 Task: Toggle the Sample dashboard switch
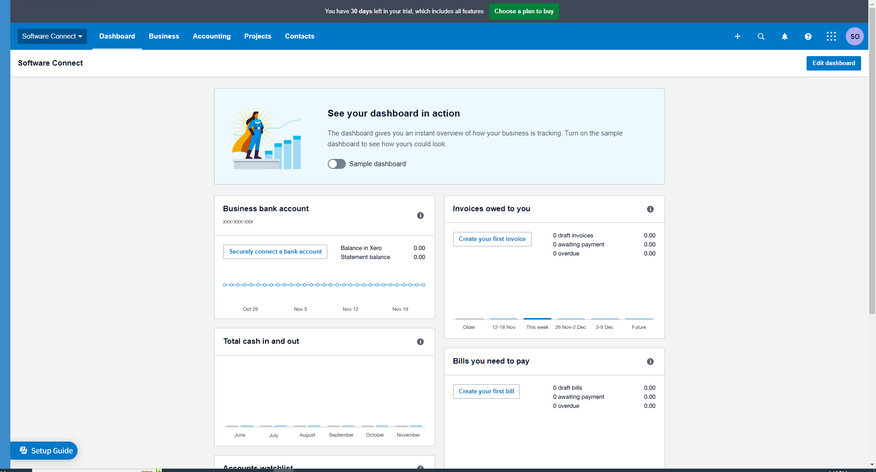click(336, 163)
